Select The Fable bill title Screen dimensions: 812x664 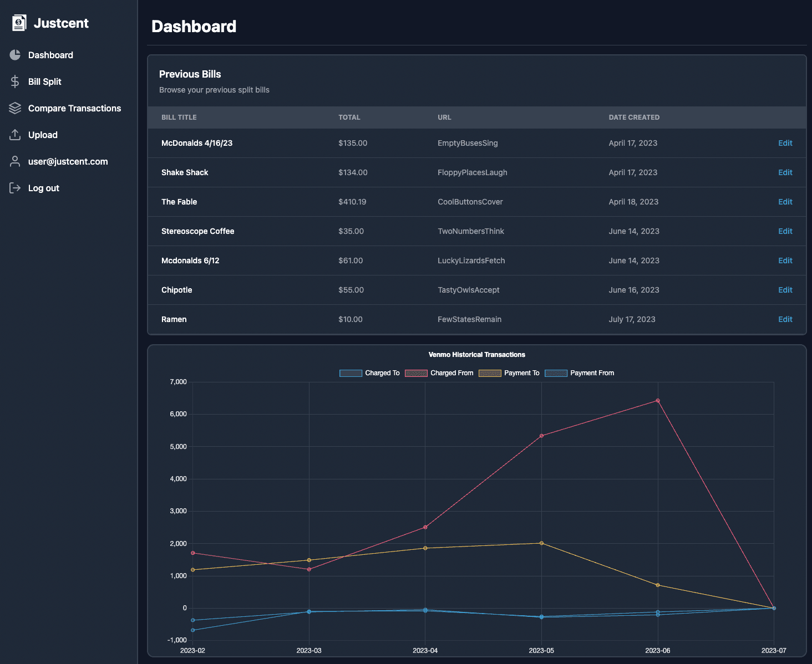point(179,202)
